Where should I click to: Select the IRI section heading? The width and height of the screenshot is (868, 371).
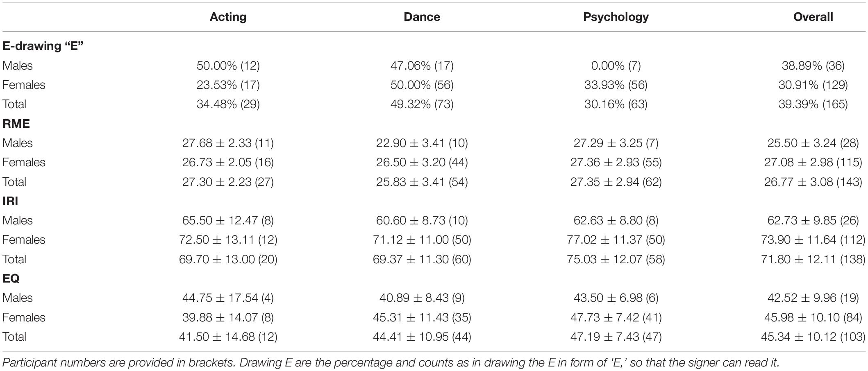10,201
